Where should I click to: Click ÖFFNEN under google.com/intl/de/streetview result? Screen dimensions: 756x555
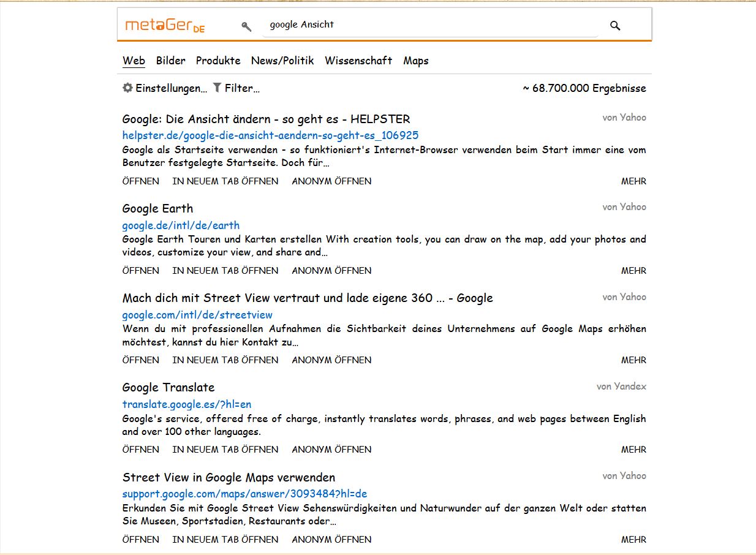pyautogui.click(x=140, y=360)
